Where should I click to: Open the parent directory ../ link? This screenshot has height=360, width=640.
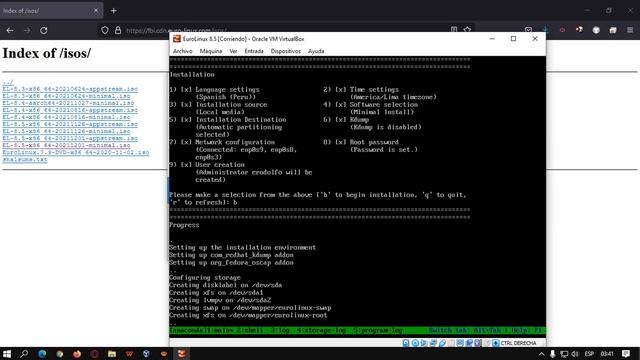tap(8, 82)
